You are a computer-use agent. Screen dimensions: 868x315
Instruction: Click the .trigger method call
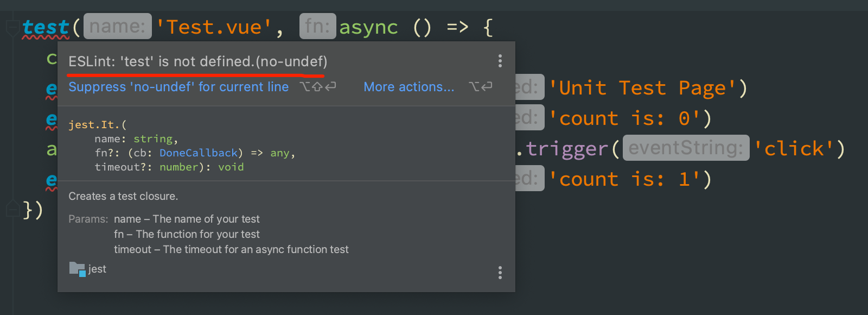(x=567, y=148)
